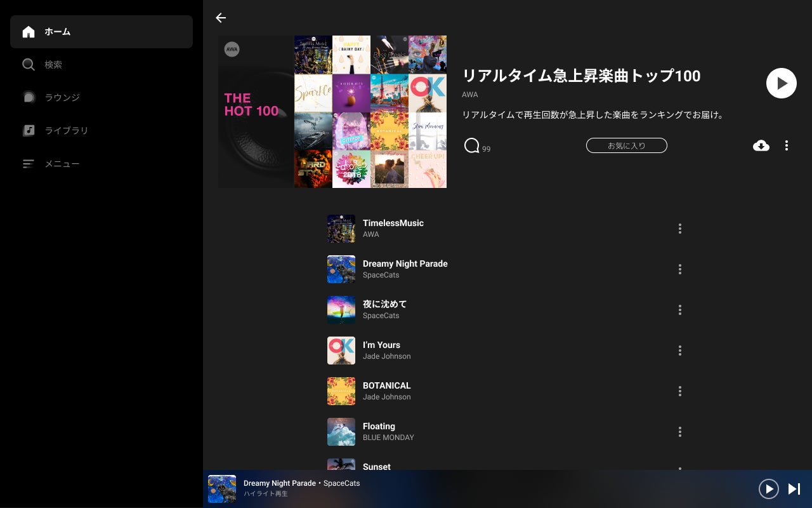Select the Home (ホーム) sidebar item

[x=101, y=32]
